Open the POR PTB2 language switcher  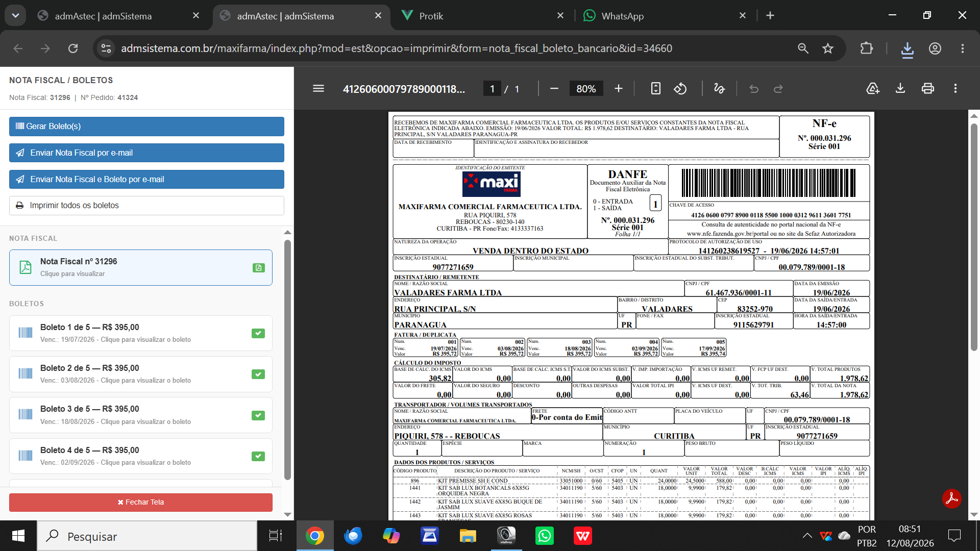(867, 536)
